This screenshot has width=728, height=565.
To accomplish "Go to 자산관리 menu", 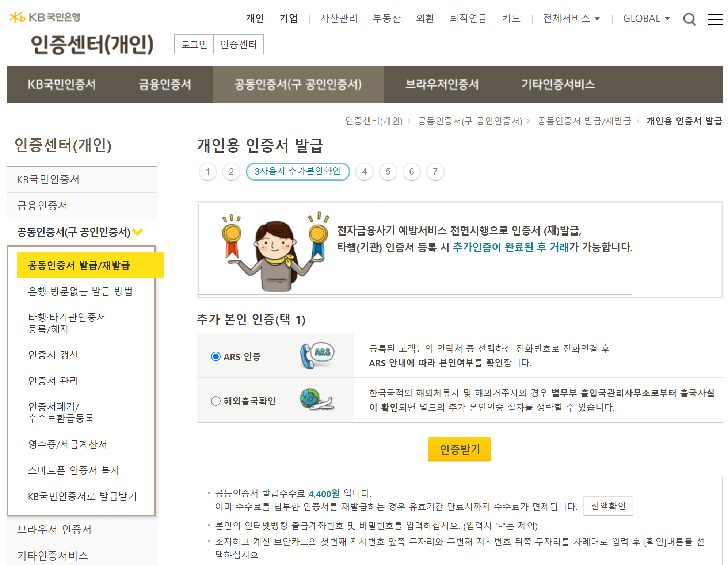I will (339, 18).
